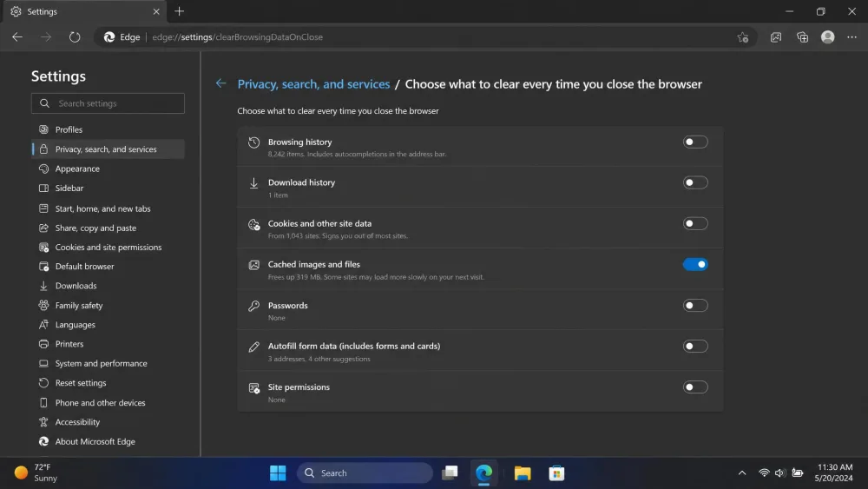This screenshot has height=489, width=868.
Task: Open Start, home, and new tabs
Action: click(108, 208)
